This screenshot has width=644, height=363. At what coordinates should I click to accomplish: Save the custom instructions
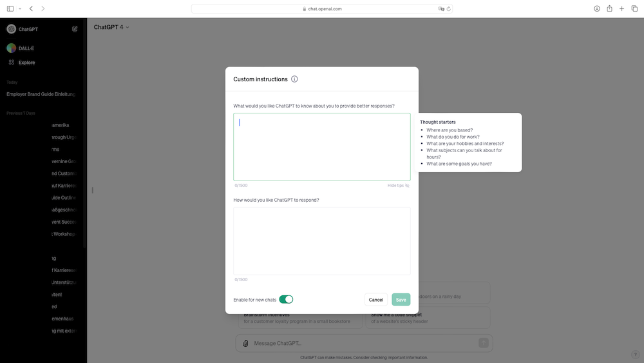tap(401, 300)
